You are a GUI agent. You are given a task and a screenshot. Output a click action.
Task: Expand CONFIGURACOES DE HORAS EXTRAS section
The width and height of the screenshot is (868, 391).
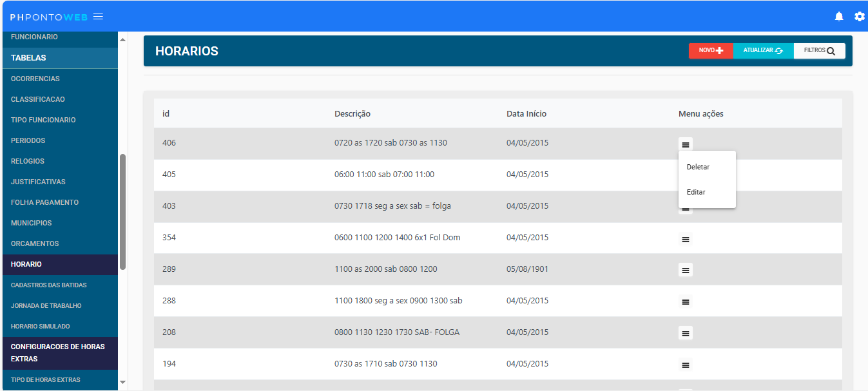[59, 353]
